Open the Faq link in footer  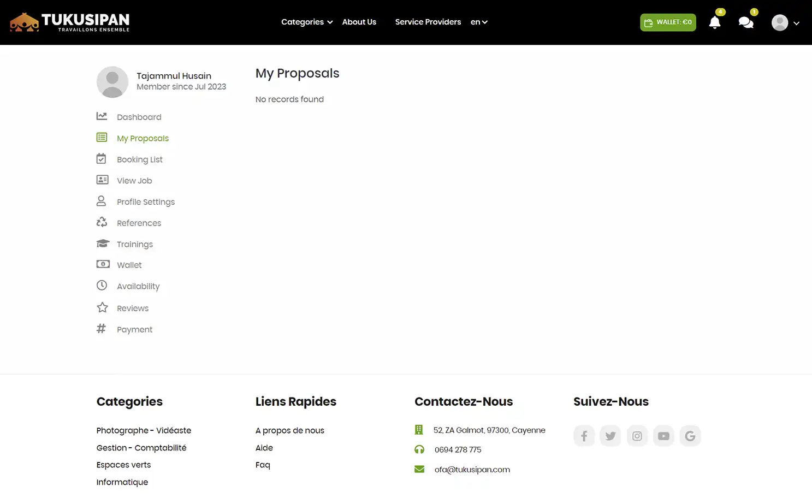pos(263,465)
